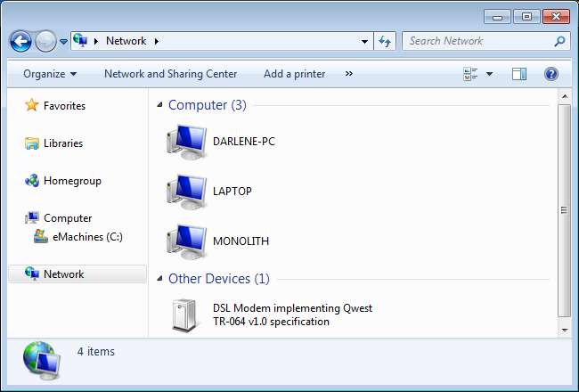This screenshot has width=579, height=392.
Task: Select the MONOLITH computer icon
Action: [186, 242]
